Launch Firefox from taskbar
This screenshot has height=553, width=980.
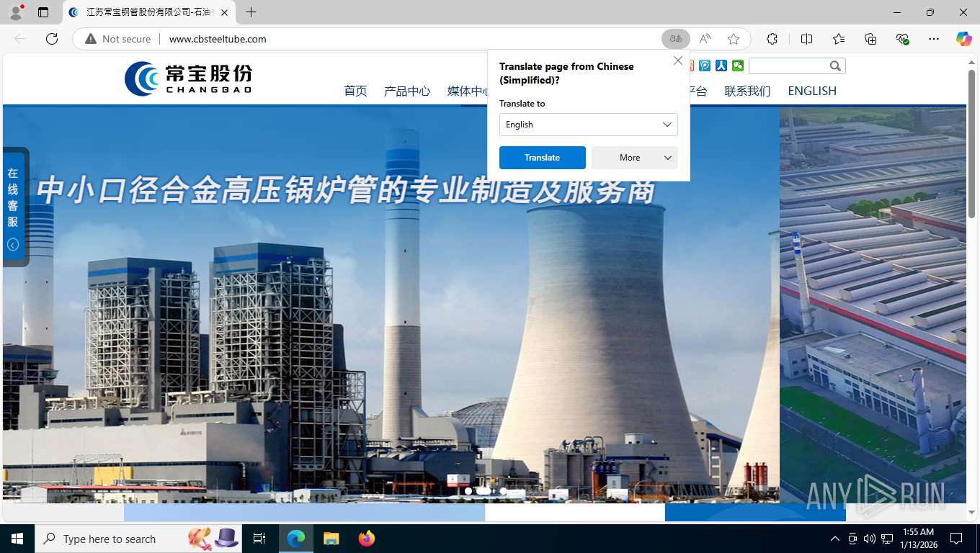tap(366, 539)
